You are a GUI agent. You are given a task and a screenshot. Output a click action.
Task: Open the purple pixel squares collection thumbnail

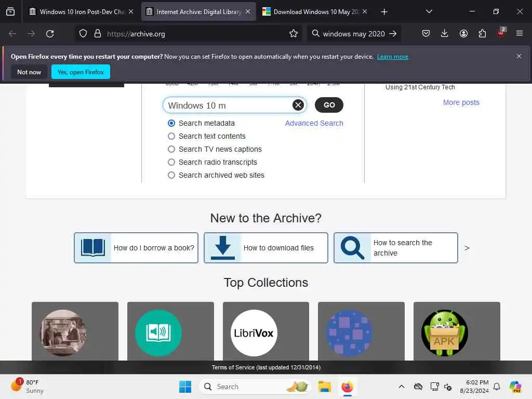tap(349, 333)
